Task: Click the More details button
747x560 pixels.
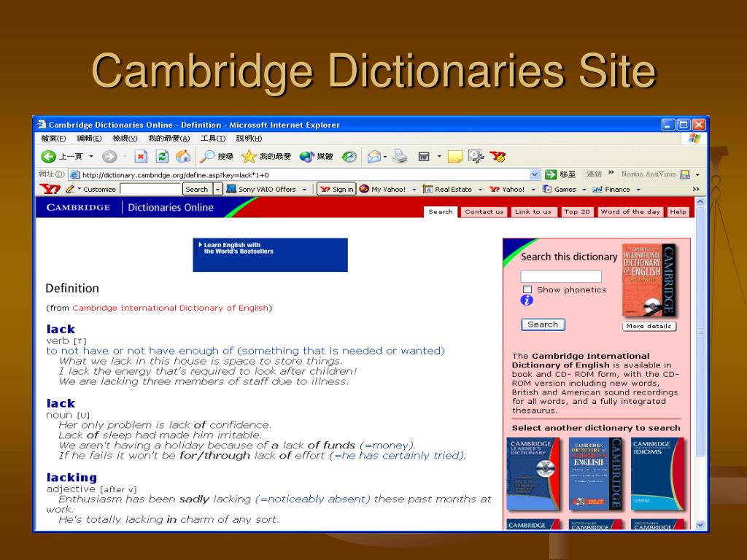Action: pyautogui.click(x=649, y=326)
